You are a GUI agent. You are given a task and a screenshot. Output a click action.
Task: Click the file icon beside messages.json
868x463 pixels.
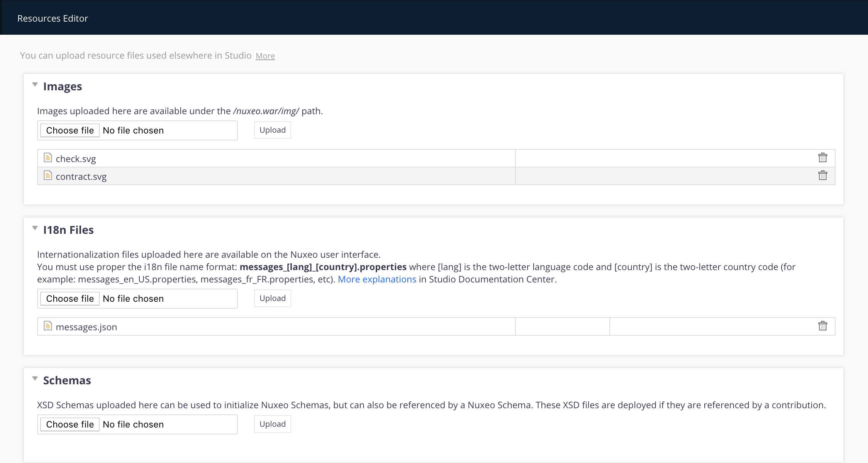48,326
